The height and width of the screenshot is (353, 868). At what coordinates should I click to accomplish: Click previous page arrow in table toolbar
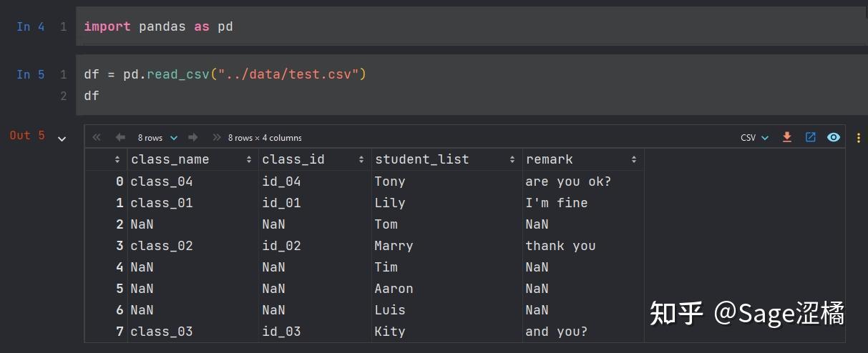click(x=120, y=137)
